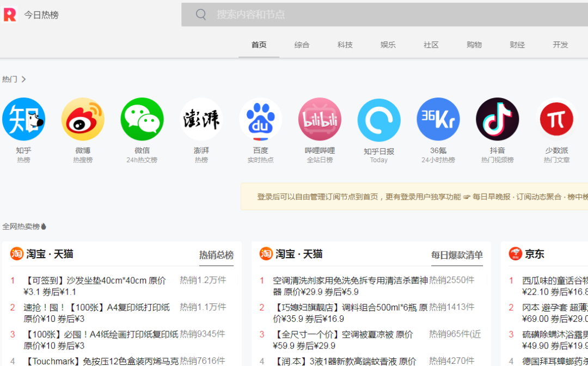Click the 京东 JD logo icon
This screenshot has height=366, width=588.
[516, 254]
